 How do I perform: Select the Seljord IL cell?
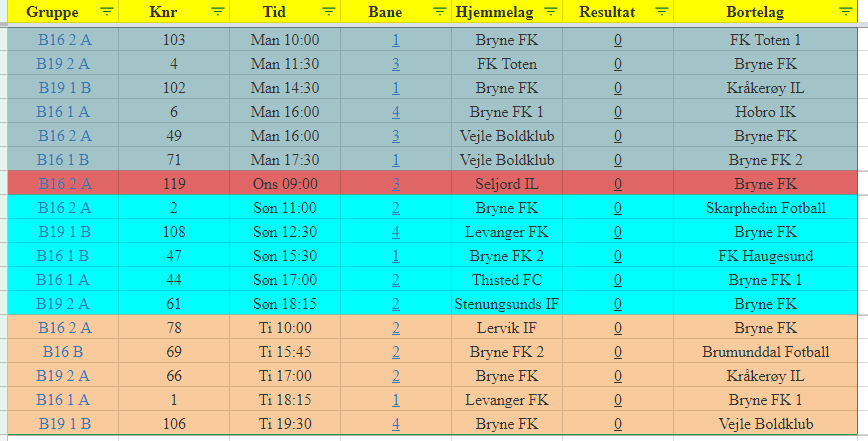coord(506,184)
